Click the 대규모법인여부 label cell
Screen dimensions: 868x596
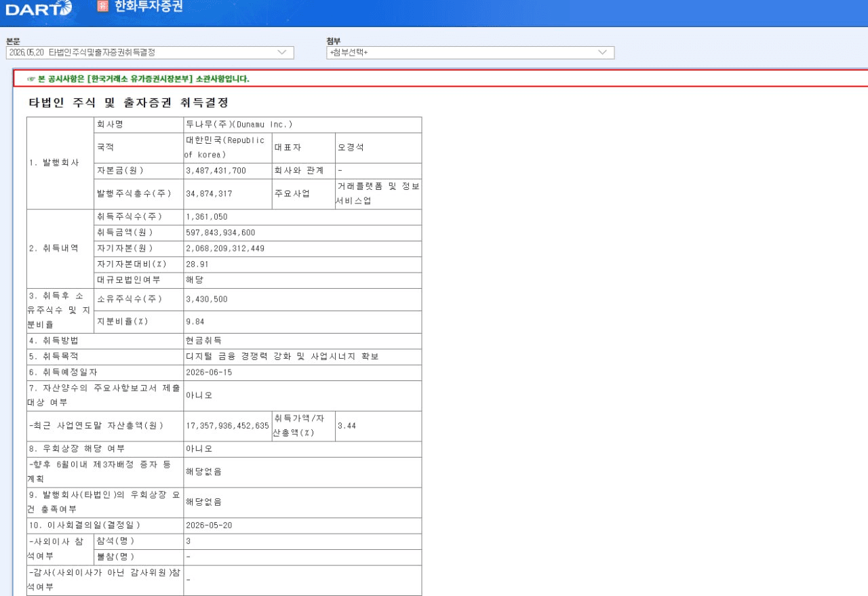(139, 280)
